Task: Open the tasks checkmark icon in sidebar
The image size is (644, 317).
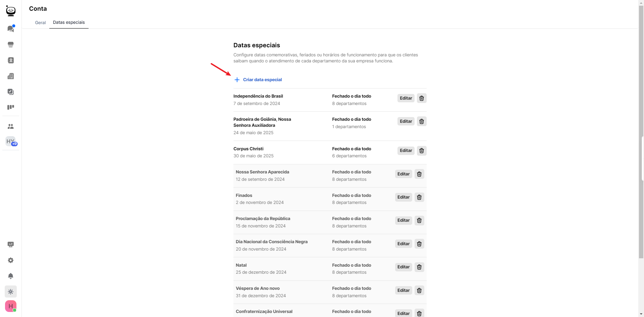Action: pyautogui.click(x=11, y=92)
